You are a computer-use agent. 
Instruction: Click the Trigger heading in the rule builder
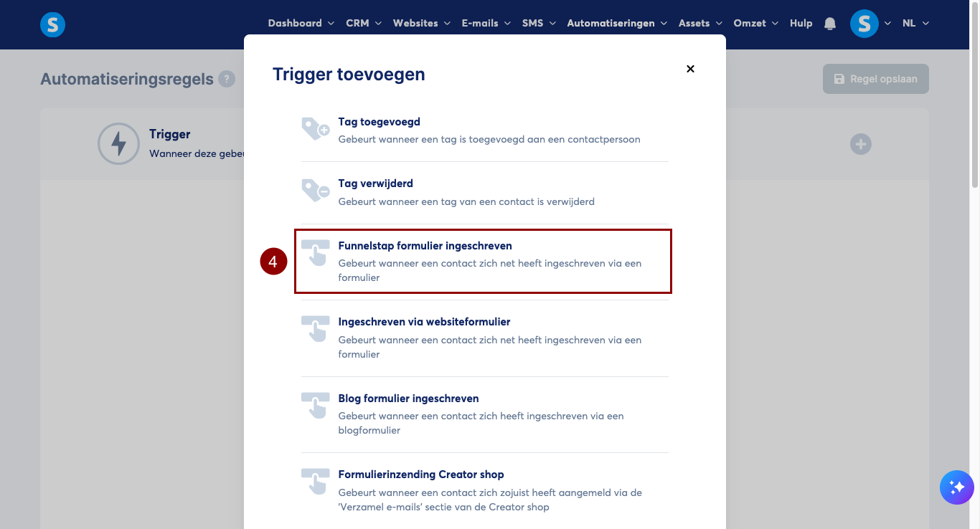(x=170, y=134)
